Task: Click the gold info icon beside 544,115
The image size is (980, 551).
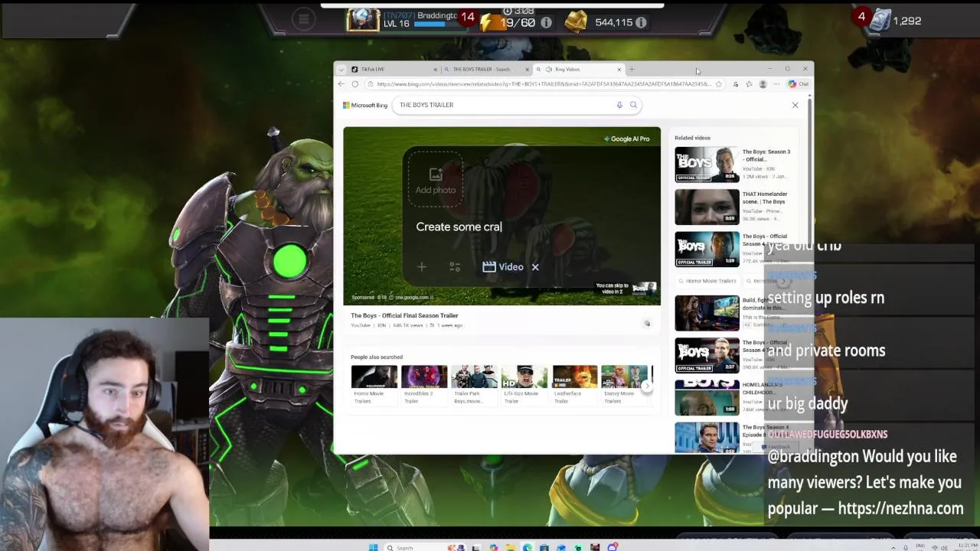Action: click(x=641, y=22)
